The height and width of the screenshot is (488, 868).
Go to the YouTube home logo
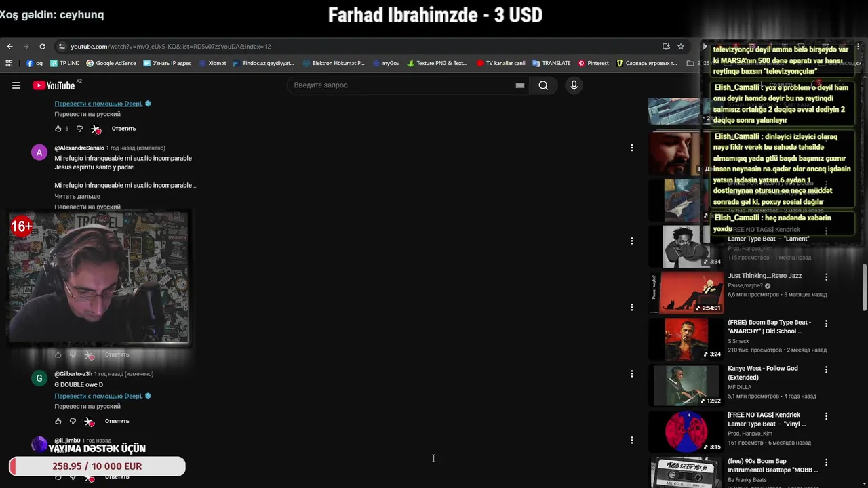tap(54, 85)
